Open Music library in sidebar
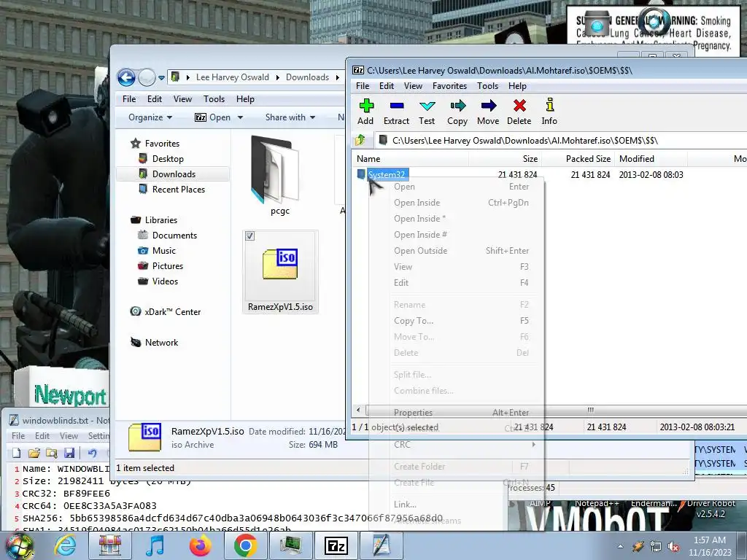Image resolution: width=747 pixels, height=560 pixels. 164,251
